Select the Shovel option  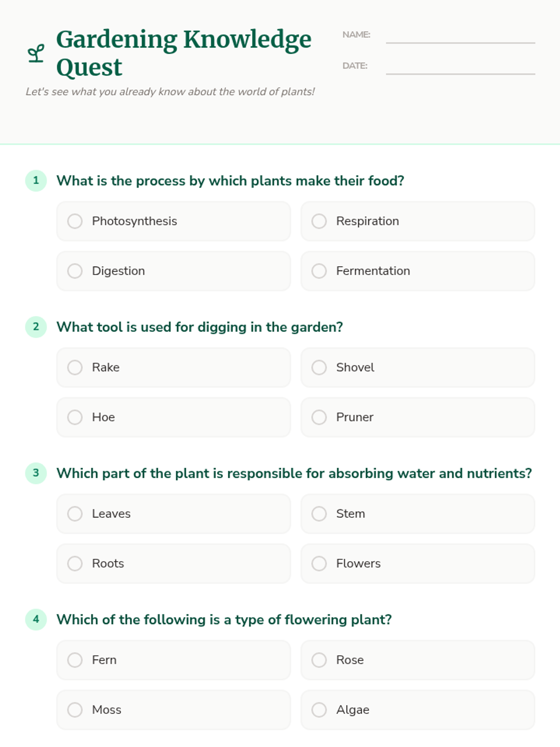point(319,367)
